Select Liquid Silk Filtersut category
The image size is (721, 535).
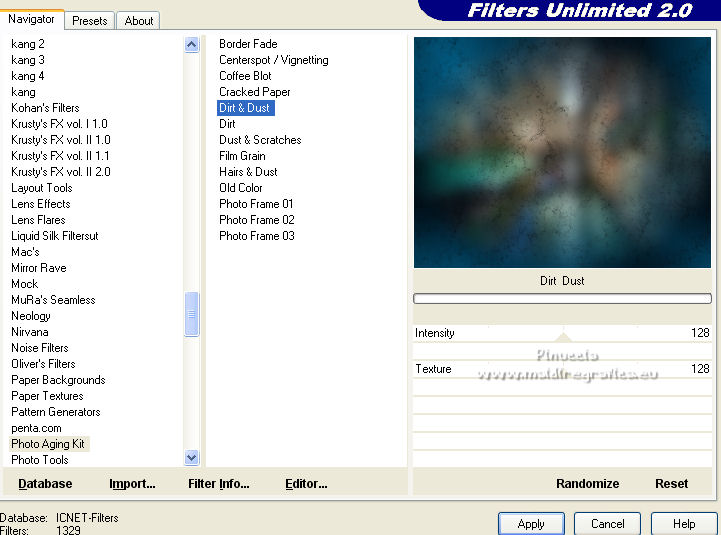click(x=55, y=236)
